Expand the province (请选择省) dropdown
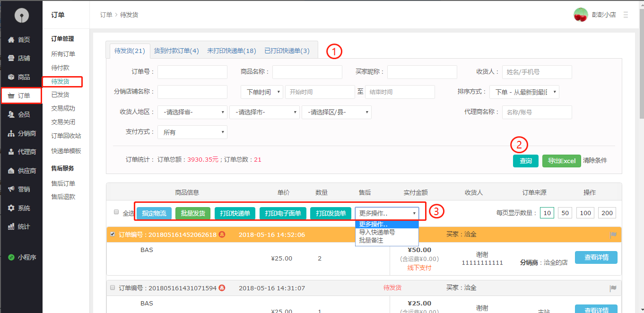644x313 pixels. (x=192, y=113)
